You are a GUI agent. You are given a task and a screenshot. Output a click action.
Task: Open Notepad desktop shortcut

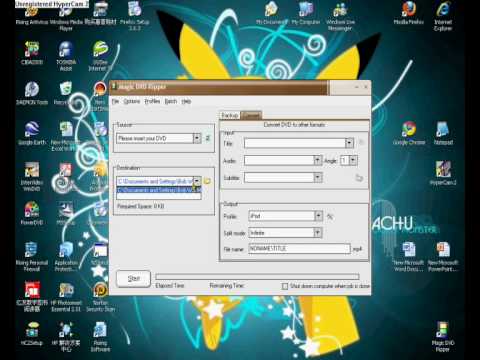443,133
